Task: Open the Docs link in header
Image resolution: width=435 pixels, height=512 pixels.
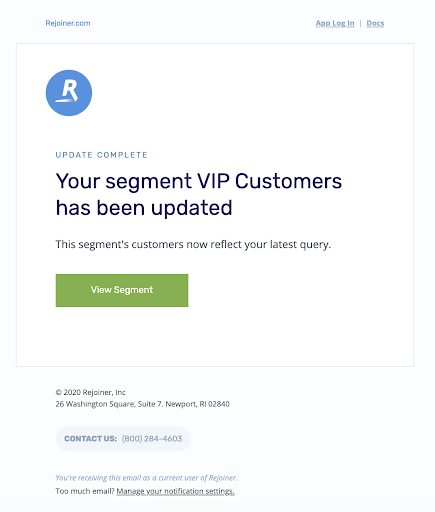Action: click(375, 23)
